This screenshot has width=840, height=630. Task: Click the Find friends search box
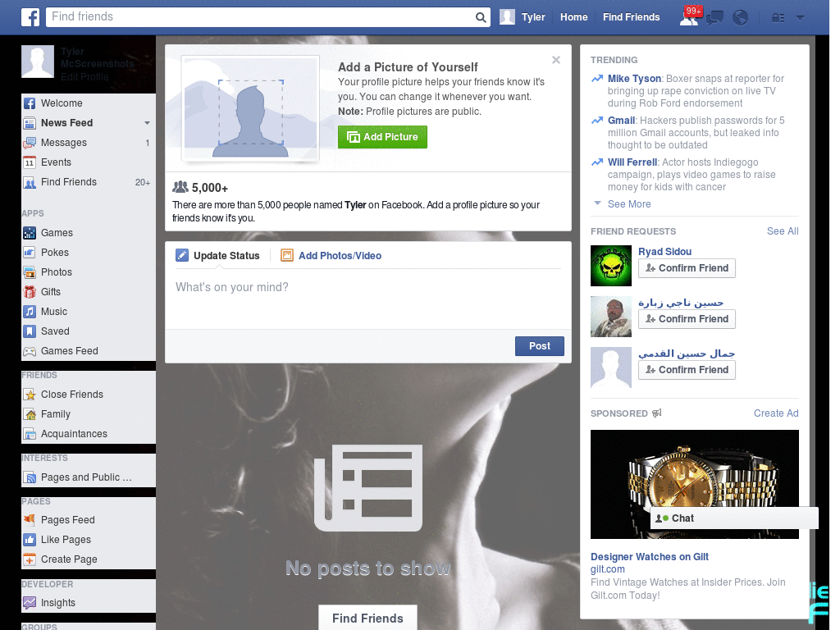(x=260, y=17)
